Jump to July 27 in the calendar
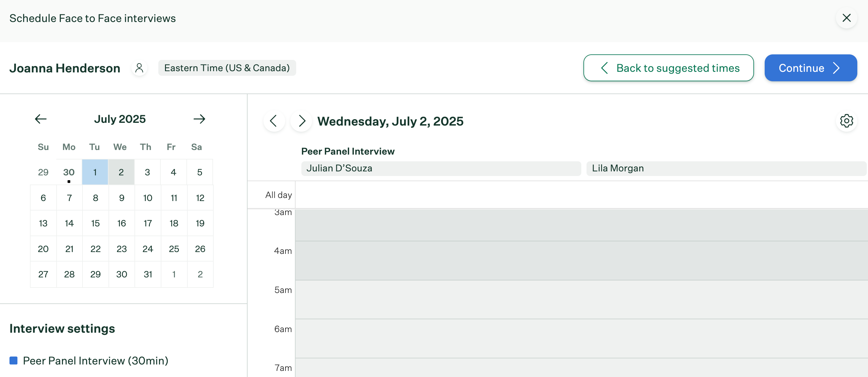The height and width of the screenshot is (377, 868). coord(43,275)
